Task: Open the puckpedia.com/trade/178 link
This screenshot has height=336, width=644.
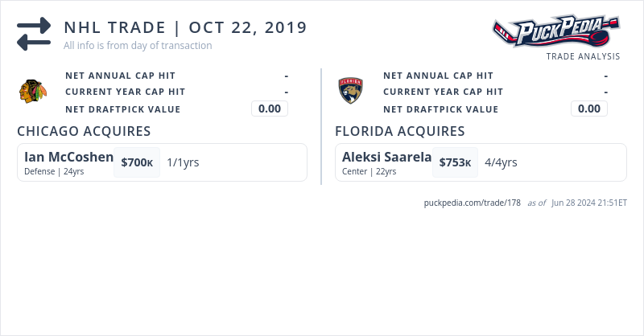Action: coord(473,203)
